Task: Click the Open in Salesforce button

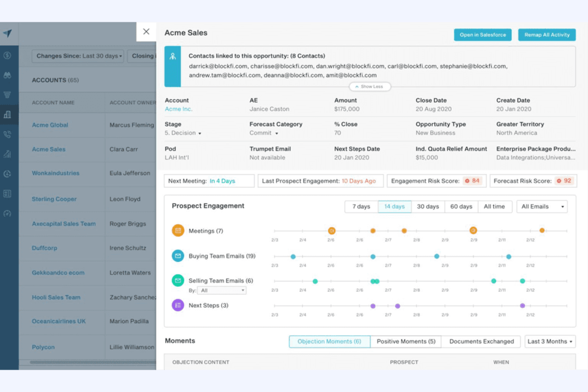Action: tap(483, 35)
